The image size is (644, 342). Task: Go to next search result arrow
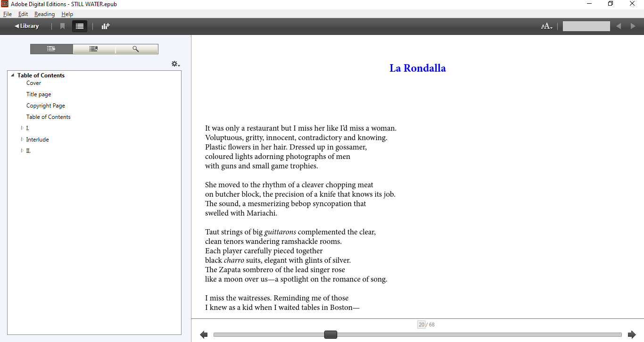click(633, 26)
